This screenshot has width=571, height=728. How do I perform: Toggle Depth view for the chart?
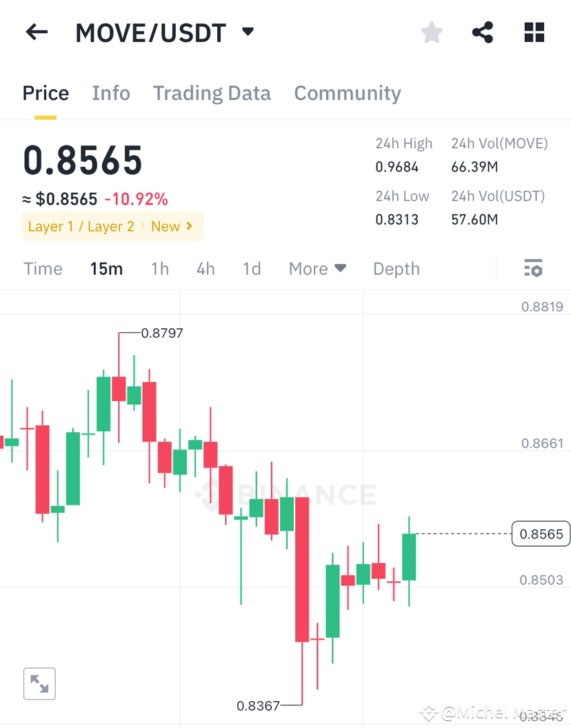coord(396,269)
